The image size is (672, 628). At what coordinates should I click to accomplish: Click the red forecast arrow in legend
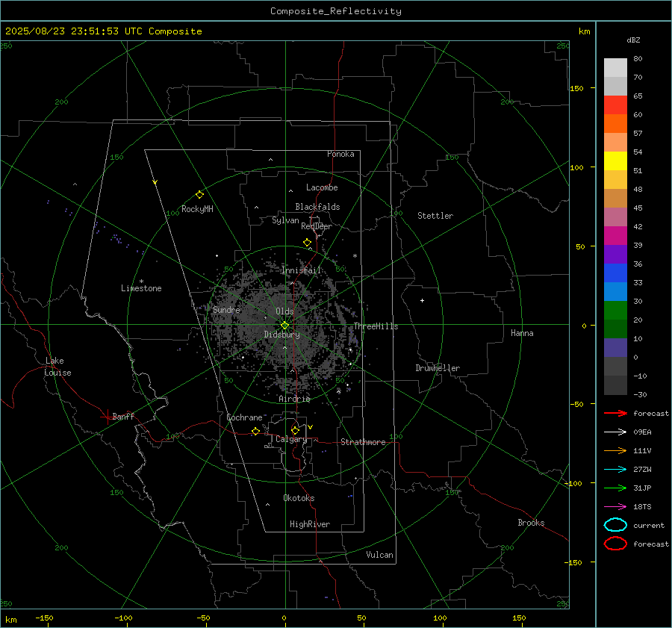coord(615,413)
